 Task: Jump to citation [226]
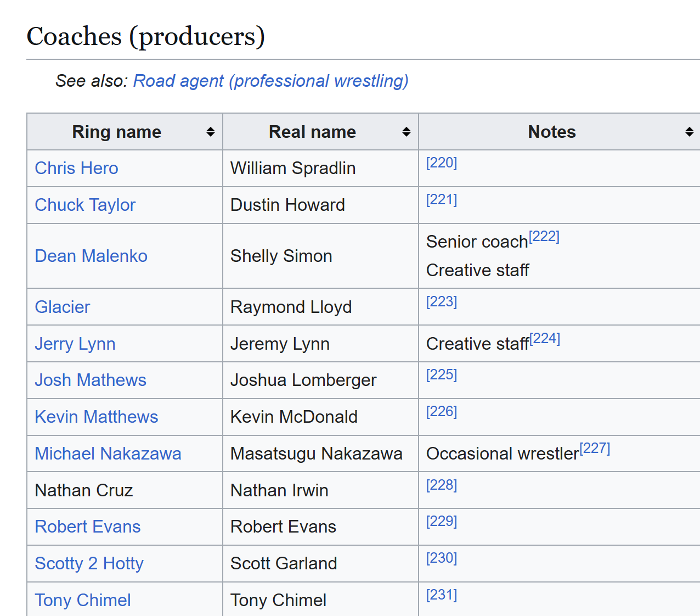[x=442, y=411]
